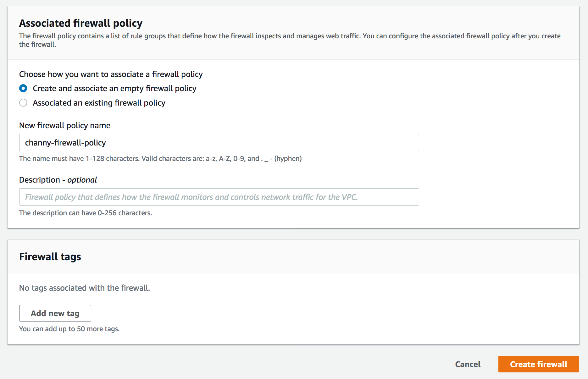588x379 pixels.
Task: Click 'No tags associated with the firewall' text
Action: (85, 288)
